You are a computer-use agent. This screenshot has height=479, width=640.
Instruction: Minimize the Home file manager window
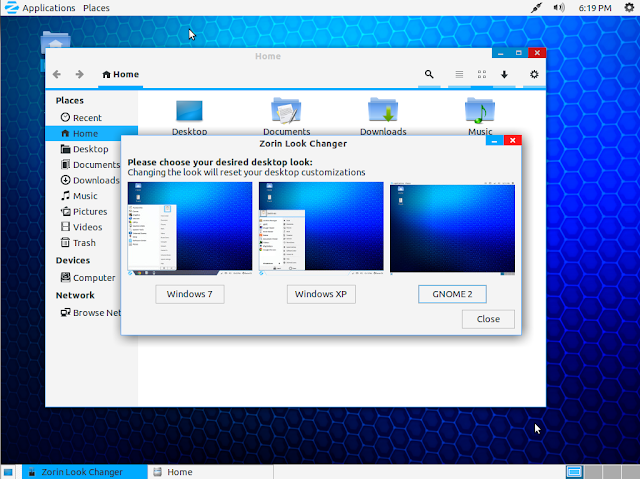pyautogui.click(x=501, y=53)
